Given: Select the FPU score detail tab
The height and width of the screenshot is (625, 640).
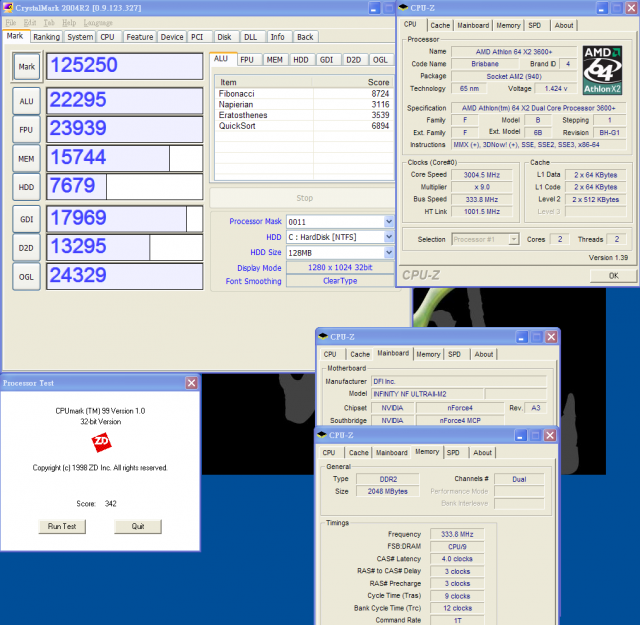Looking at the screenshot, I should click(x=247, y=60).
